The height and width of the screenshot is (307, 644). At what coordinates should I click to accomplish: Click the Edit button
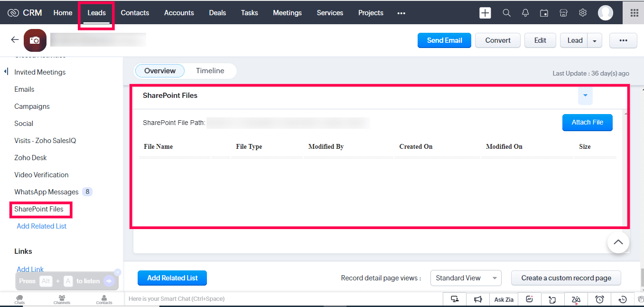[x=540, y=40]
